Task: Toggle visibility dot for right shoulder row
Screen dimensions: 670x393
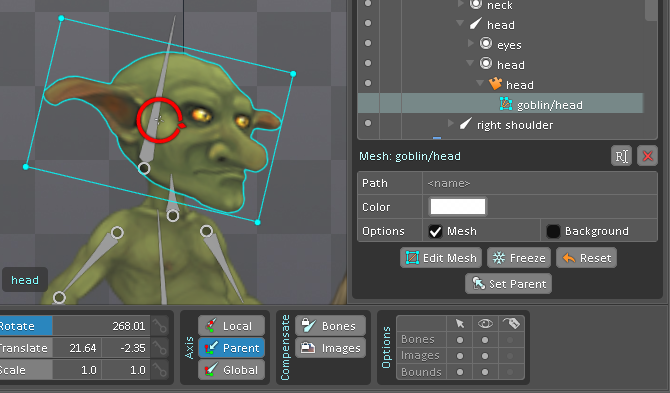Action: 368,123
